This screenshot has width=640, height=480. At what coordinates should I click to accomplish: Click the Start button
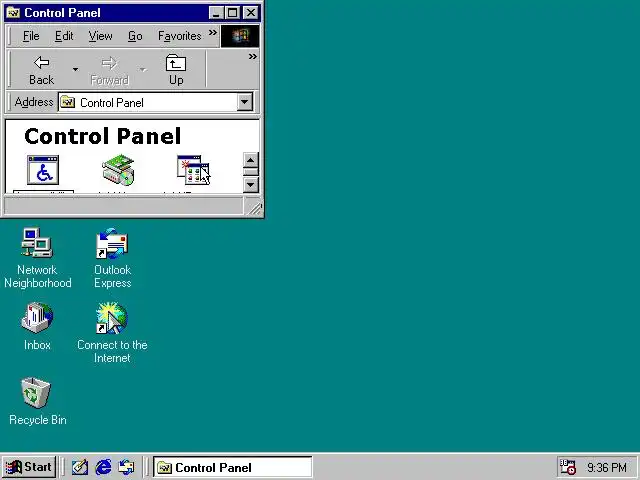[29, 467]
